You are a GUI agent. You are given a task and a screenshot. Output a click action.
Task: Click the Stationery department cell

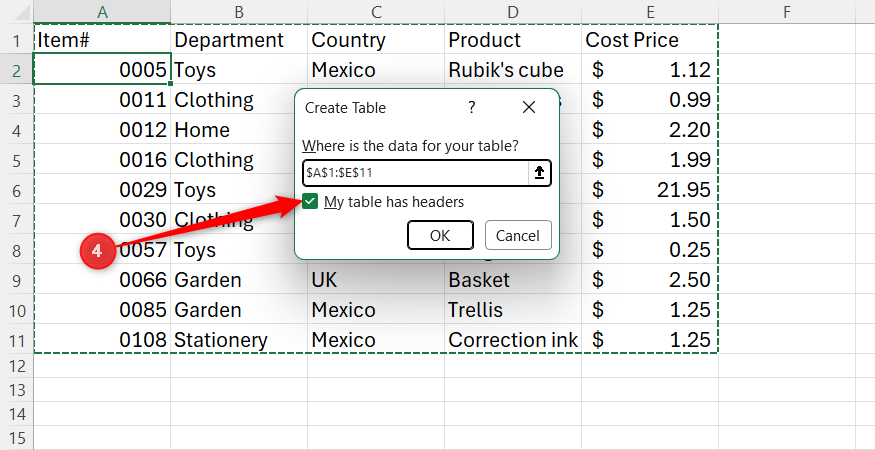239,340
